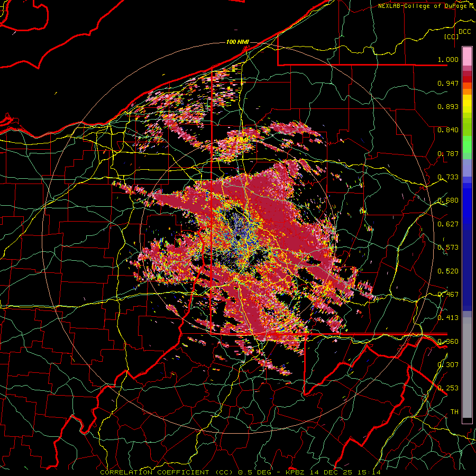476x476 pixels.
Task: Click the 0.360 scale value
Action: [x=448, y=341]
